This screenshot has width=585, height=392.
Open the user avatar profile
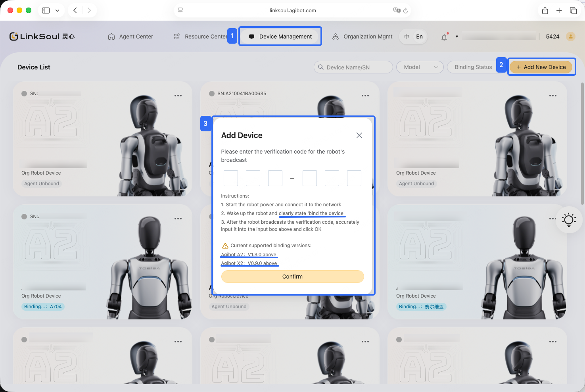(x=571, y=37)
